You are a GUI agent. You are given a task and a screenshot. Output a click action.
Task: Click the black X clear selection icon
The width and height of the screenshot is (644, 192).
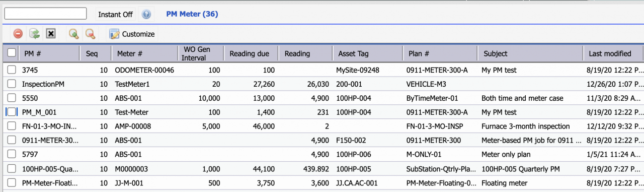(50, 34)
